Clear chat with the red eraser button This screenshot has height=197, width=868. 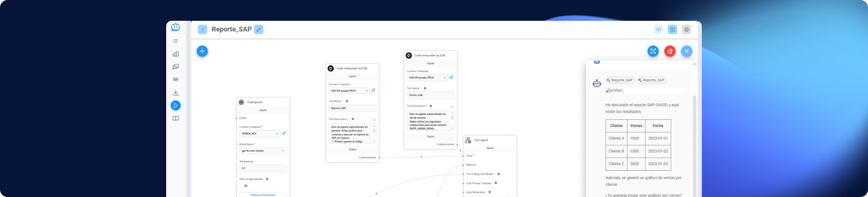pyautogui.click(x=670, y=51)
